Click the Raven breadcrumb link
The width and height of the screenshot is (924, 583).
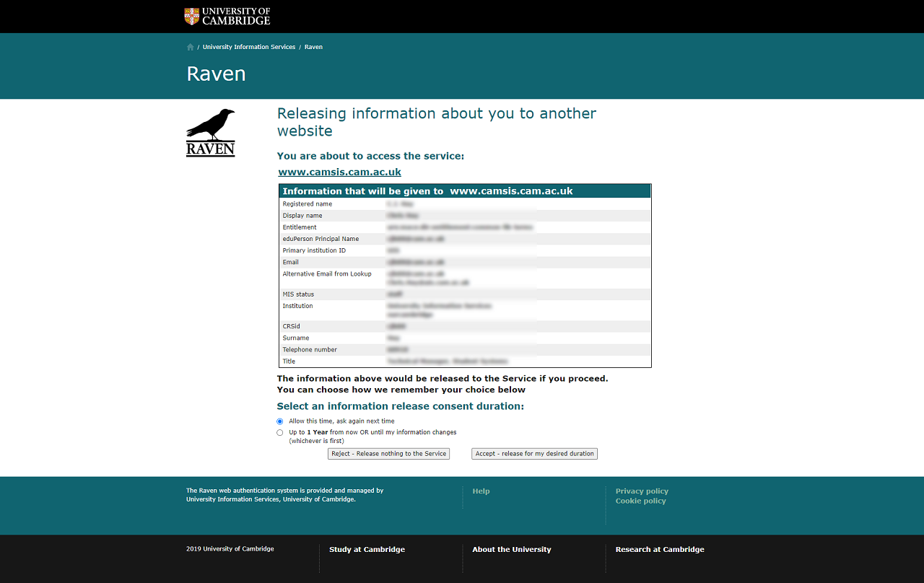tap(313, 47)
